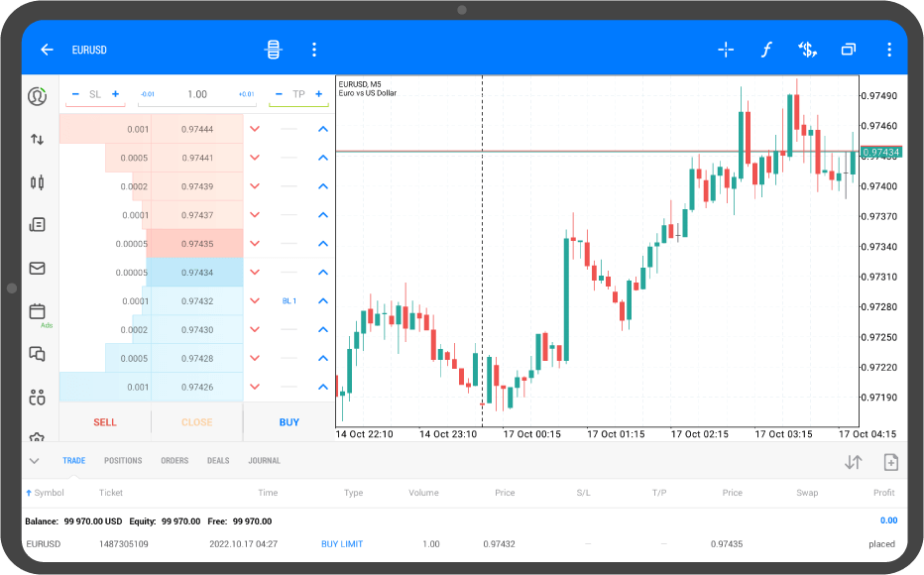Tap the back arrow next to EURUSD
The height and width of the screenshot is (575, 924).
(x=48, y=51)
